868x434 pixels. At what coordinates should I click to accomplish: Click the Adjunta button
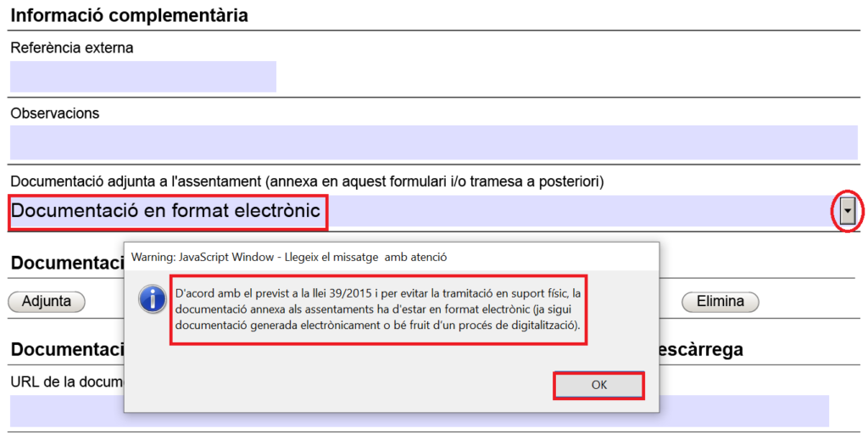pyautogui.click(x=46, y=301)
